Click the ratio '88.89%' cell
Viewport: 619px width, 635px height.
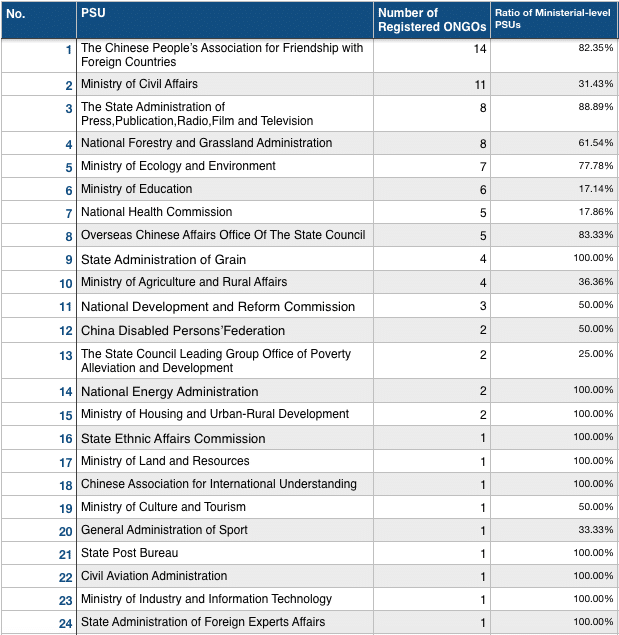click(x=554, y=114)
